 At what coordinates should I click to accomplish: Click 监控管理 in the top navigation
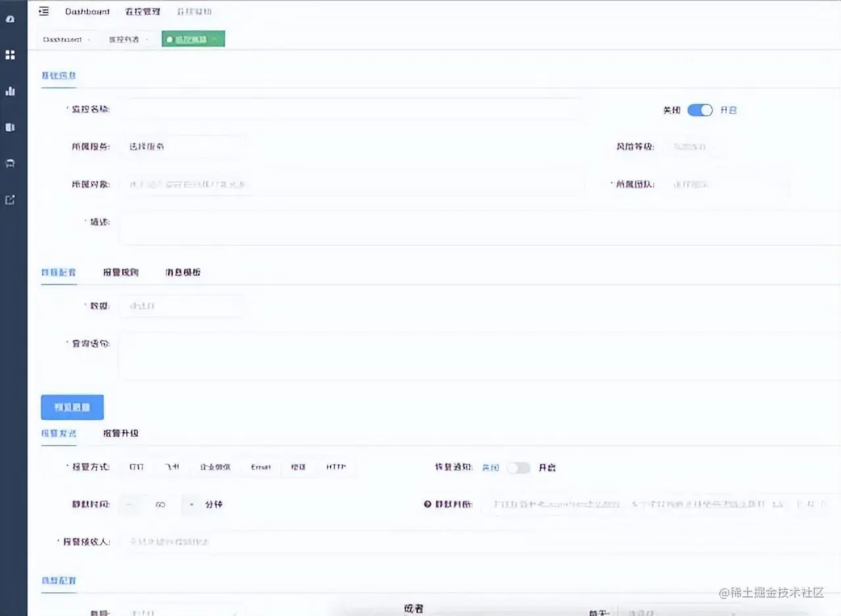coord(143,12)
